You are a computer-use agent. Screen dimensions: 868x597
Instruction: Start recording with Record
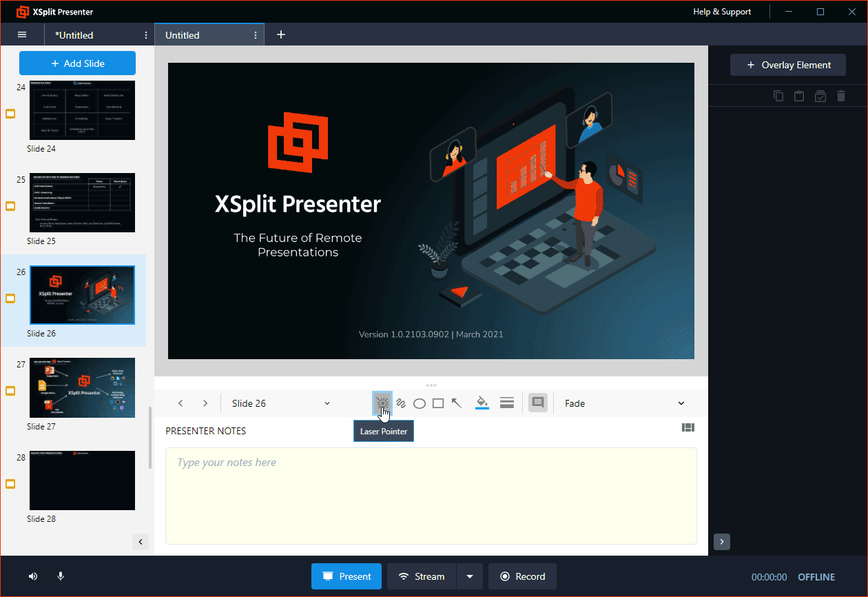522,576
